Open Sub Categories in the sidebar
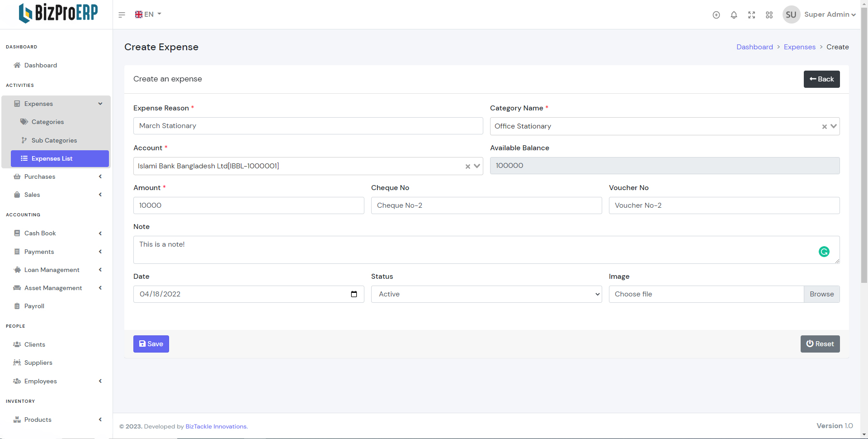The width and height of the screenshot is (868, 439). [54, 140]
